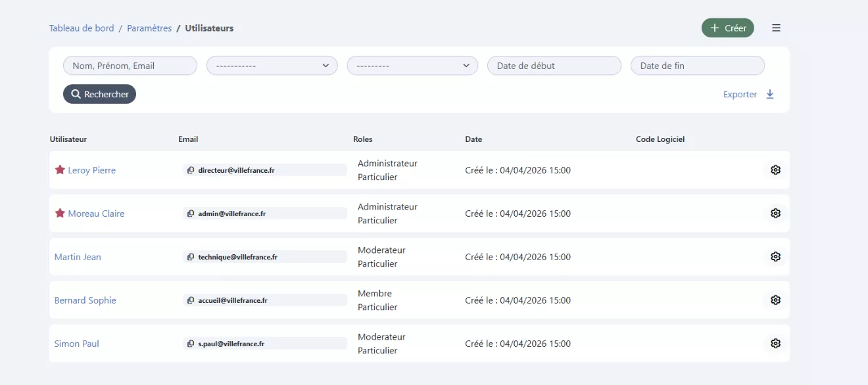Click the Date de début field
Viewport: 868px width, 385px height.
tap(554, 66)
